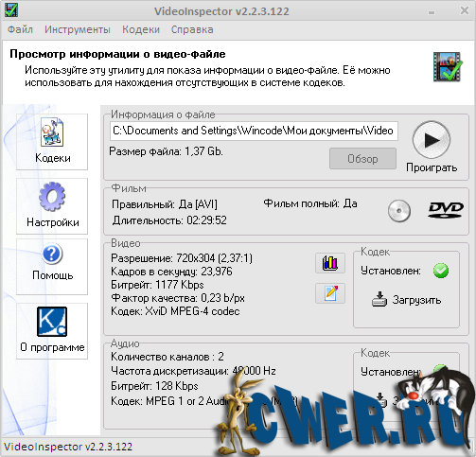
Task: Open О программе about button
Action: [52, 331]
